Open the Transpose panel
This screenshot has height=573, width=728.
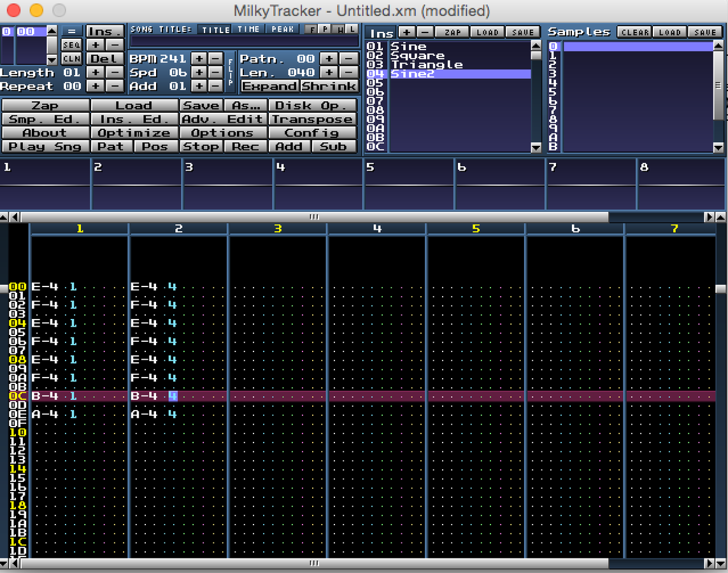tap(313, 119)
